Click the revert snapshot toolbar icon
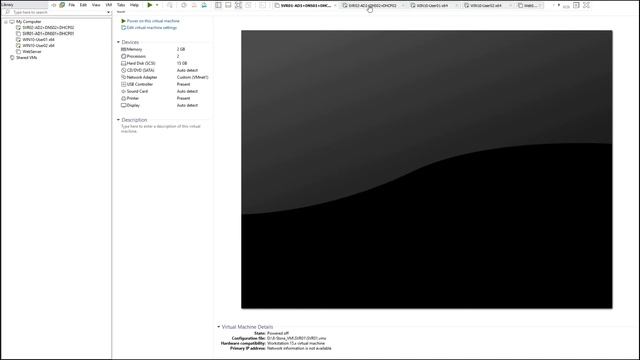This screenshot has width=640, height=360. pos(194,5)
